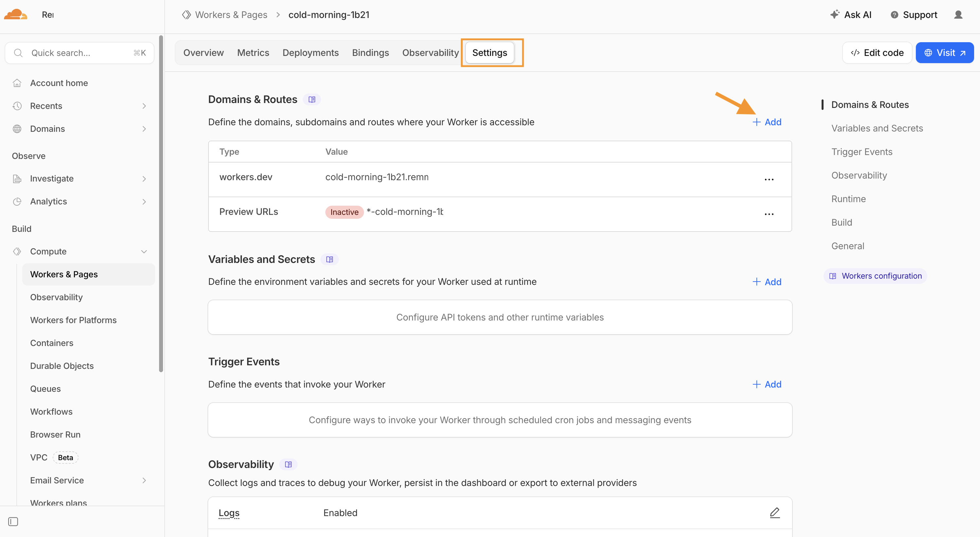This screenshot has width=980, height=537.
Task: Focus the Quick search field
Action: point(80,53)
